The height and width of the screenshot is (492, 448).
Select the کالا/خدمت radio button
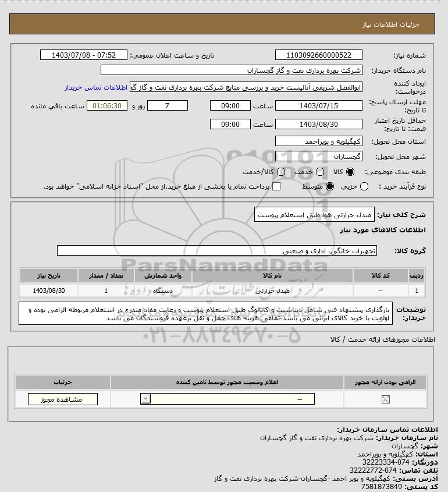281,172
